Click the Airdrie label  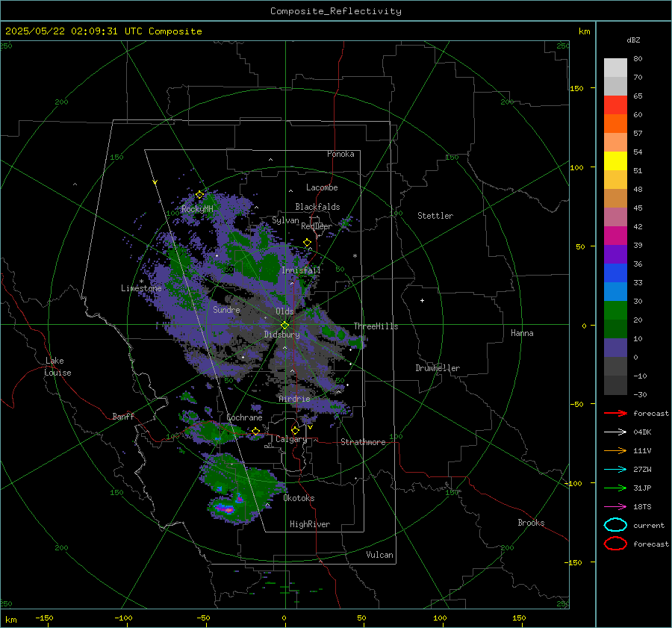(294, 399)
